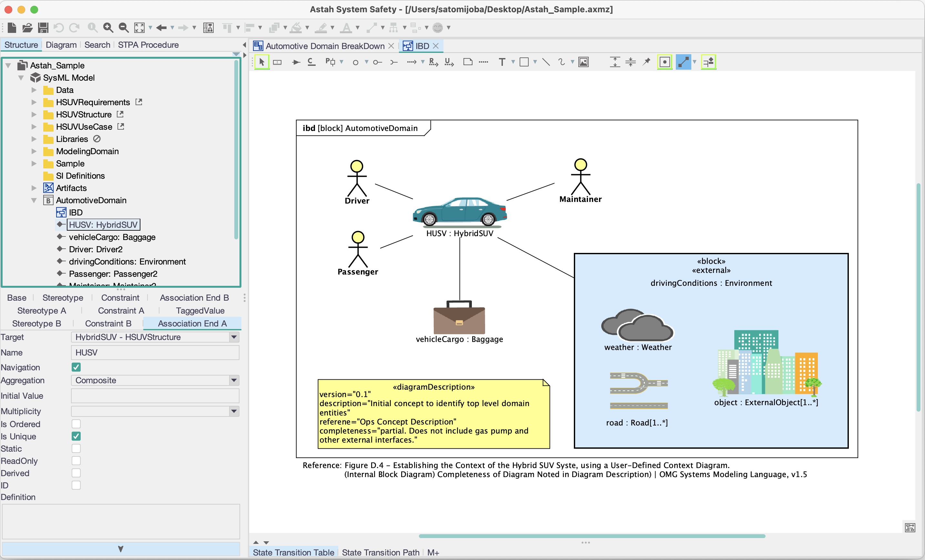Image resolution: width=925 pixels, height=560 pixels.
Task: Open the Aggregation Composite dropdown
Action: click(x=234, y=380)
